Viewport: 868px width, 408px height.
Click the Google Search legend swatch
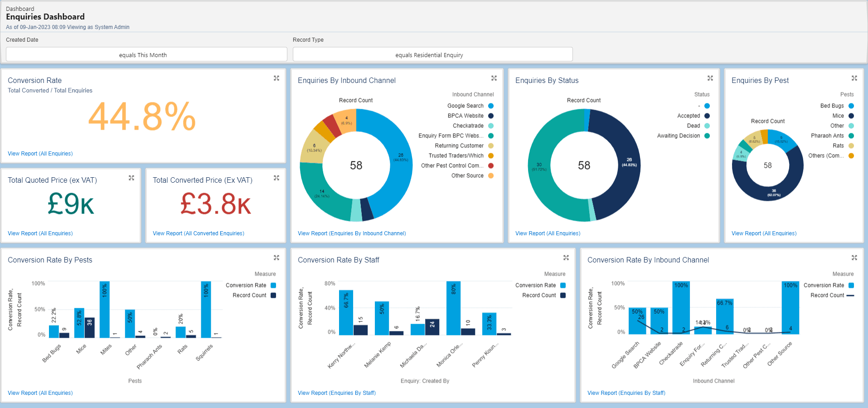[x=491, y=106]
